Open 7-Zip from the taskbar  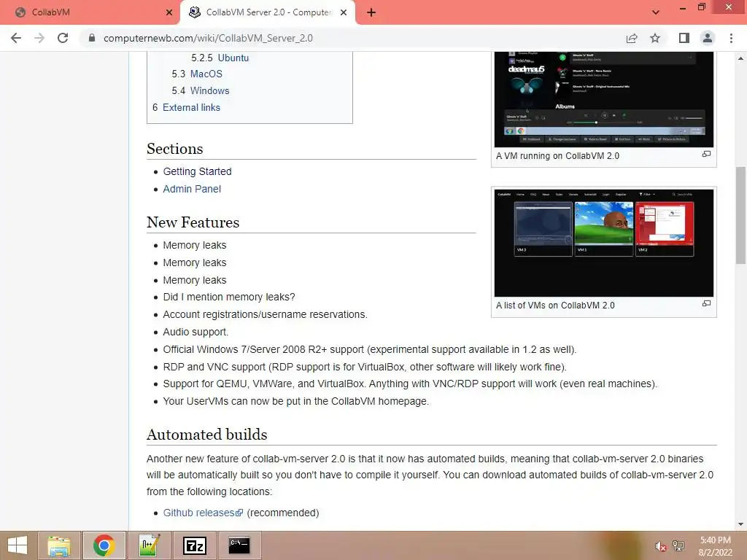[x=194, y=545]
